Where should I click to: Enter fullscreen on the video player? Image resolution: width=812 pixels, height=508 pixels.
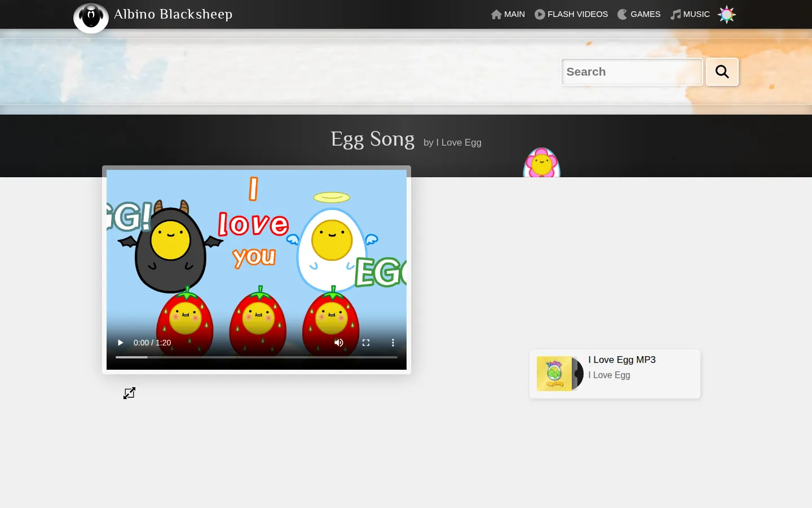tap(366, 343)
